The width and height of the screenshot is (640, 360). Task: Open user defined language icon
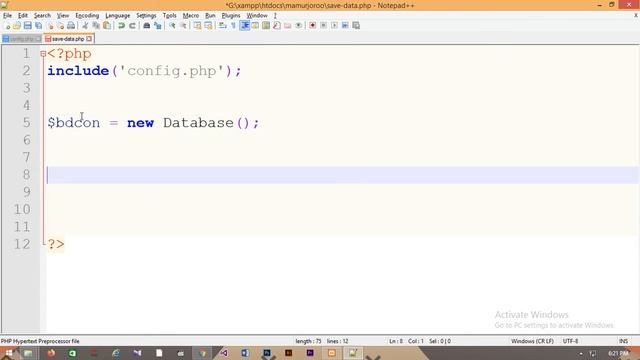pos(255,26)
